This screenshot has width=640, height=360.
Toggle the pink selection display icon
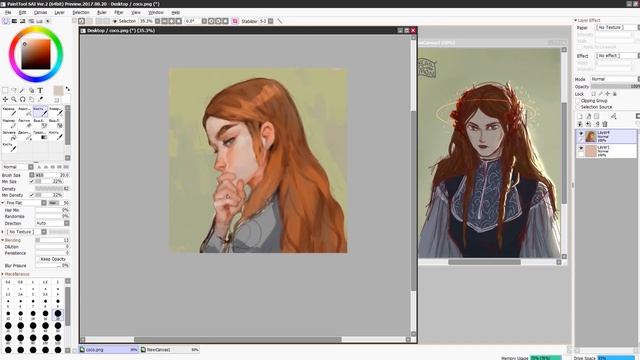click(x=235, y=21)
